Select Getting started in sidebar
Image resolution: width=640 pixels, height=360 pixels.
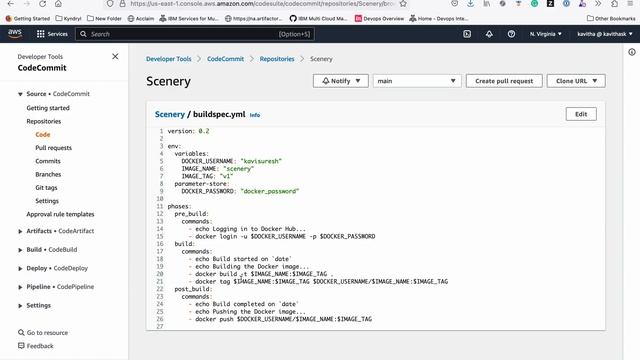48,108
